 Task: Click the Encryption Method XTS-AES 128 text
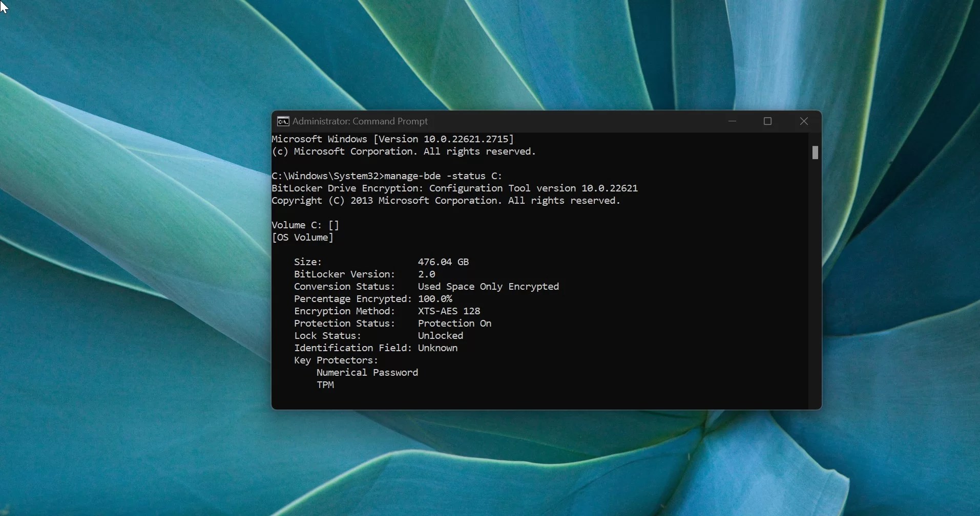click(449, 311)
